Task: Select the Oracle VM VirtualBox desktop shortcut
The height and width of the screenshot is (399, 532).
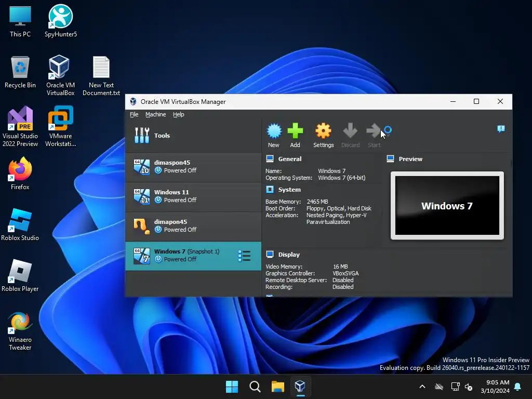Action: point(60,75)
